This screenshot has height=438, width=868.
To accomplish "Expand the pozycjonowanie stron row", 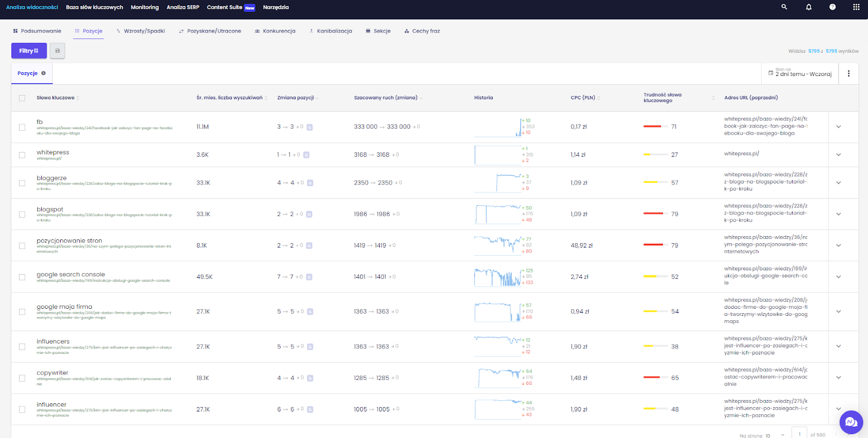I will (x=839, y=245).
